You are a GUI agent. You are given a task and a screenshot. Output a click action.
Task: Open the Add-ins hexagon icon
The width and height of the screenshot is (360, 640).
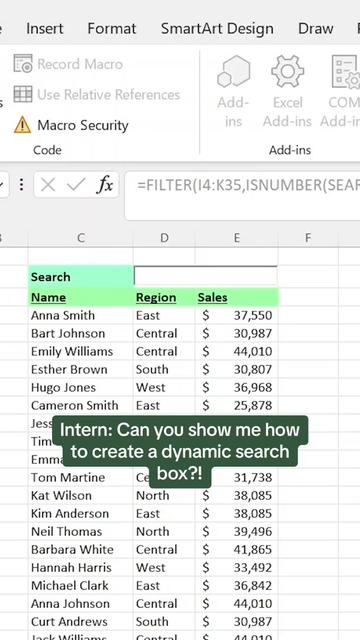233,72
